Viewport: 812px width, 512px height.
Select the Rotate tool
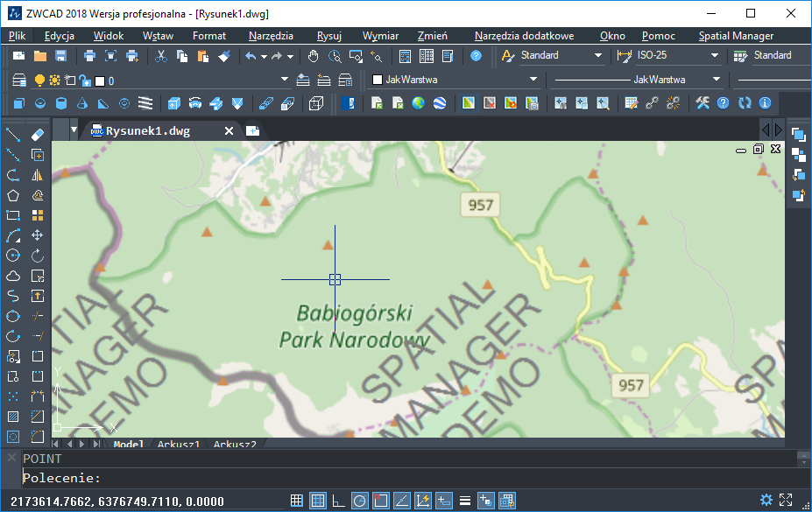[38, 256]
